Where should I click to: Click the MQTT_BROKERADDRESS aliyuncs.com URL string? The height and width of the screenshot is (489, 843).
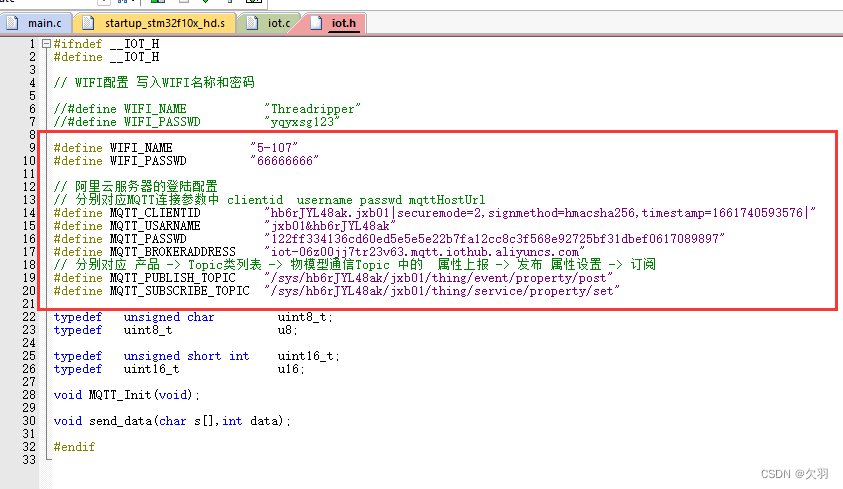(x=424, y=251)
